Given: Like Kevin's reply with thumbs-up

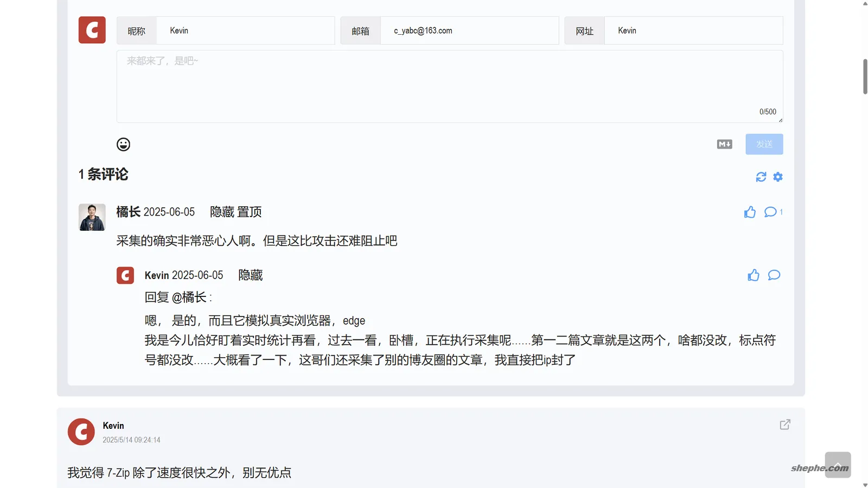Looking at the screenshot, I should point(754,276).
